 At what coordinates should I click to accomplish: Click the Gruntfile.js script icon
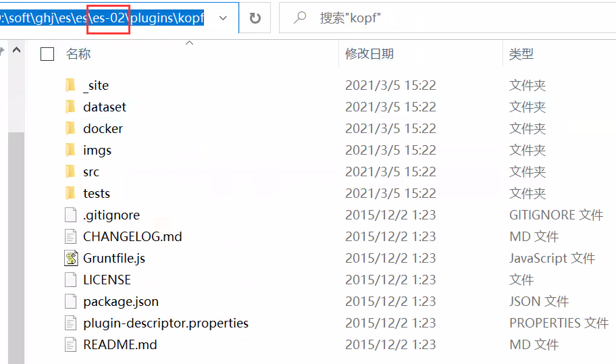71,258
